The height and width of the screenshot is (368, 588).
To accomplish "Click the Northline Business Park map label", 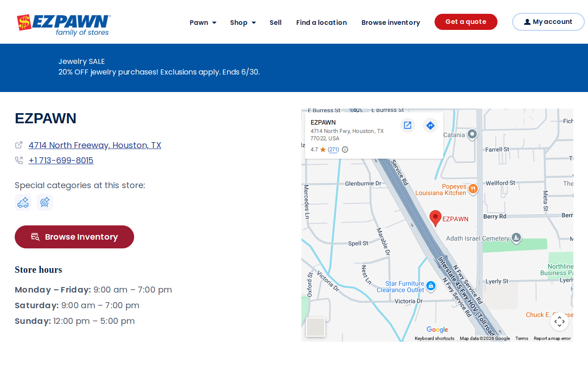I will [x=557, y=270].
